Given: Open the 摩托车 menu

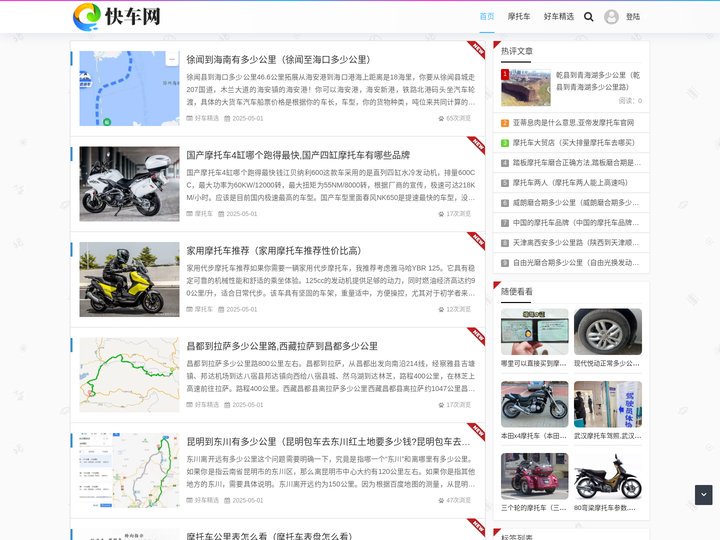Looking at the screenshot, I should pyautogui.click(x=519, y=17).
